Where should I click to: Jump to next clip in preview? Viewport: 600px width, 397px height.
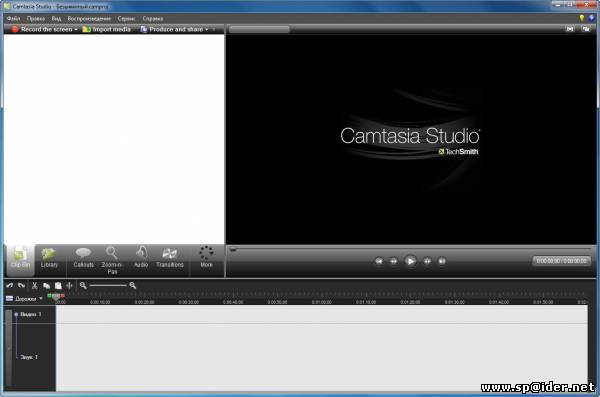coord(442,261)
